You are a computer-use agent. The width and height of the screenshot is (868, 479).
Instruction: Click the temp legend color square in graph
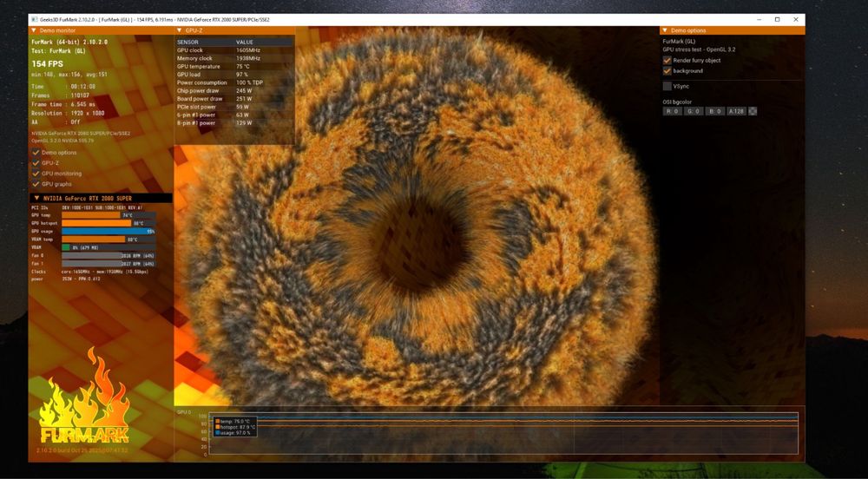click(x=217, y=422)
